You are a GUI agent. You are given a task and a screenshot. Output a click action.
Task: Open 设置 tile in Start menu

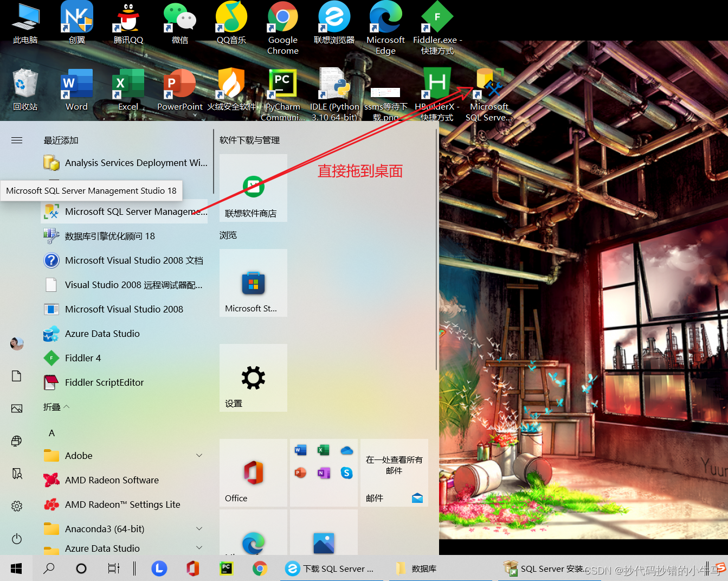253,378
